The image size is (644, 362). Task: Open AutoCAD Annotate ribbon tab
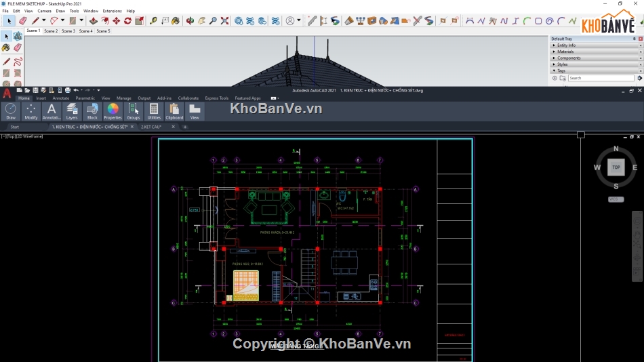coord(61,98)
